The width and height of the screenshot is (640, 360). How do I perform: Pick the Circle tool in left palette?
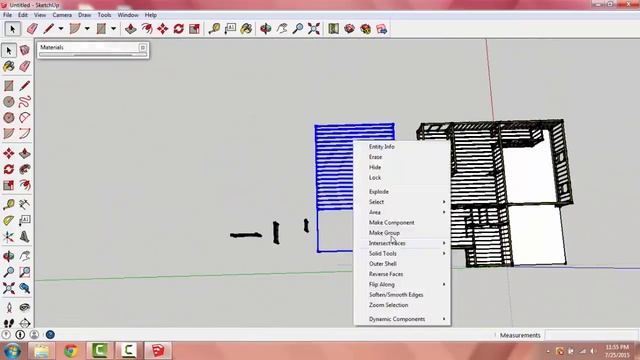tap(9, 102)
